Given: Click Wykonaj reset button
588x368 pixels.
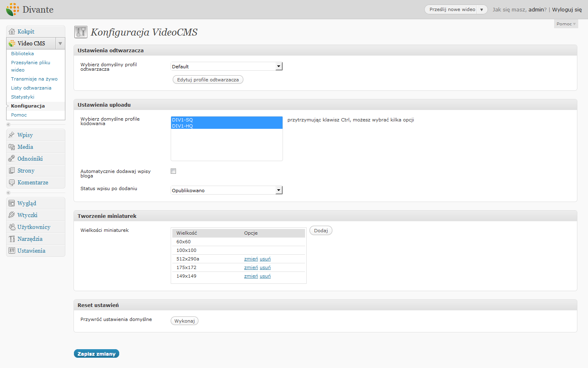Looking at the screenshot, I should click(x=185, y=321).
